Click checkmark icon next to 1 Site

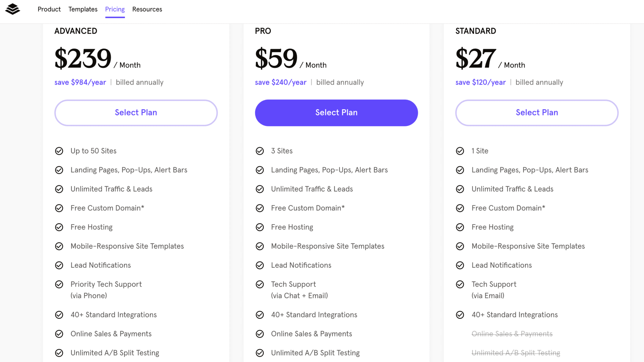point(460,151)
